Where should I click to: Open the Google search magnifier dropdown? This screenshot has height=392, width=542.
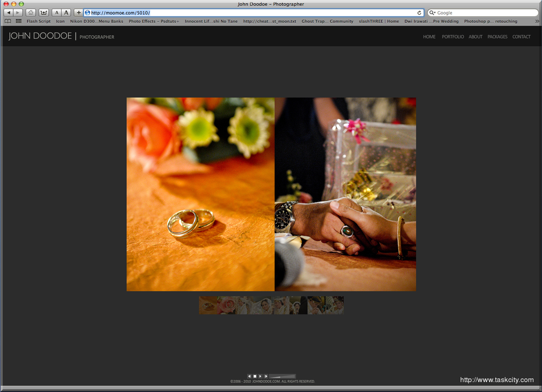click(x=432, y=13)
